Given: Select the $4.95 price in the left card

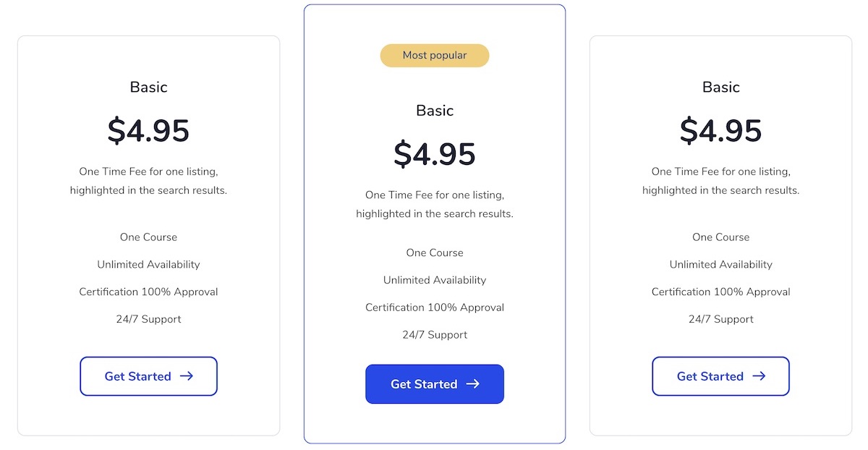Looking at the screenshot, I should pyautogui.click(x=148, y=131).
